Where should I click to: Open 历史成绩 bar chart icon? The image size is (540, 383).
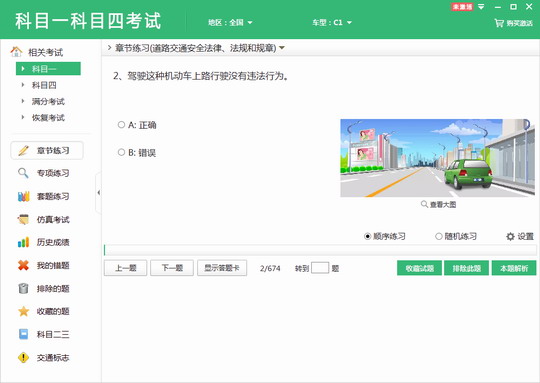tap(23, 242)
